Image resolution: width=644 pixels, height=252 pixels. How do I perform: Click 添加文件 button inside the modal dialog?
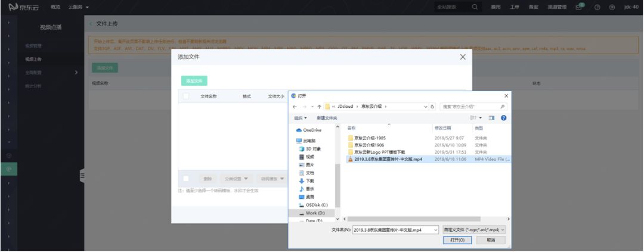point(194,81)
